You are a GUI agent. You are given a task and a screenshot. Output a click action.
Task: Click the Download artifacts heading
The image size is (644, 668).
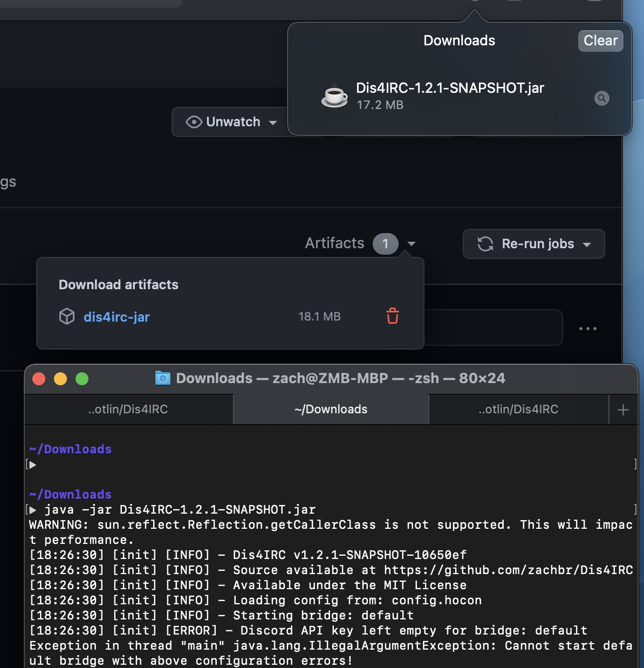click(119, 284)
